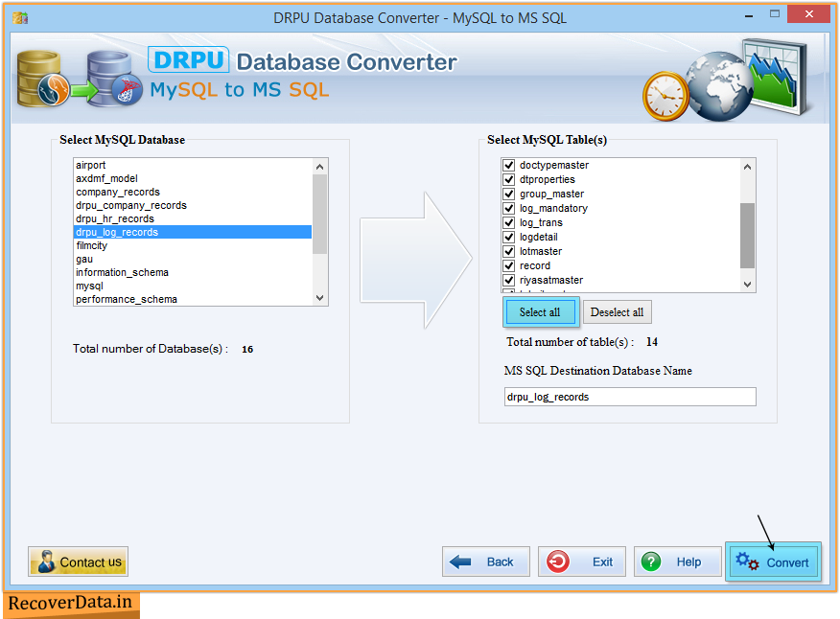This screenshot has height=619, width=840.
Task: Click the app icon in the title bar
Action: pyautogui.click(x=20, y=18)
